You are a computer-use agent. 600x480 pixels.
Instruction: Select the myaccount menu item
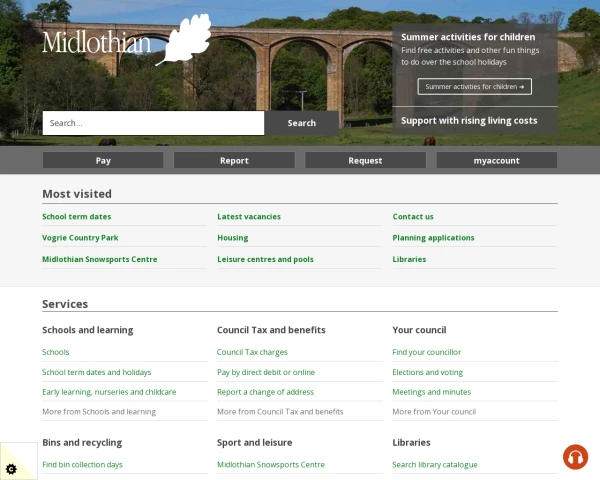pos(497,160)
